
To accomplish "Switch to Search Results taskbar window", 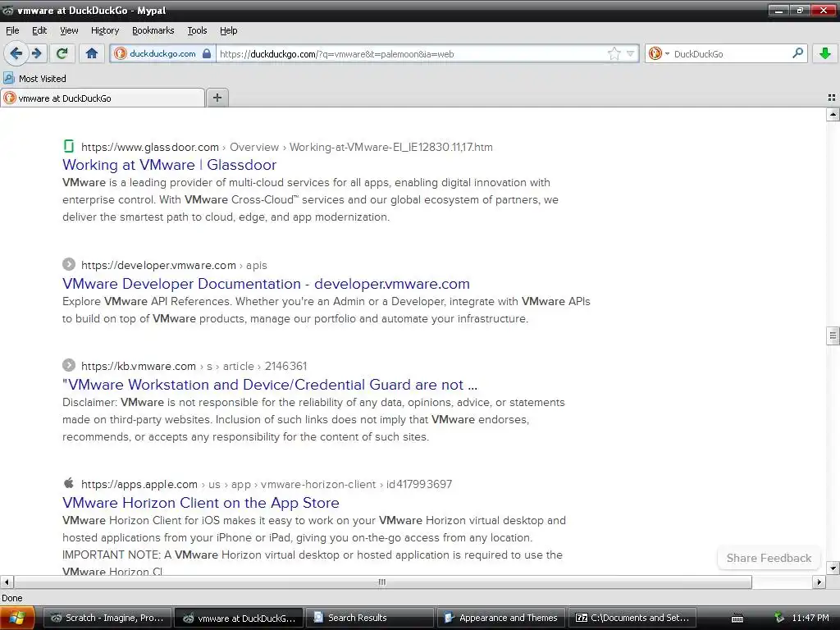I will (370, 618).
